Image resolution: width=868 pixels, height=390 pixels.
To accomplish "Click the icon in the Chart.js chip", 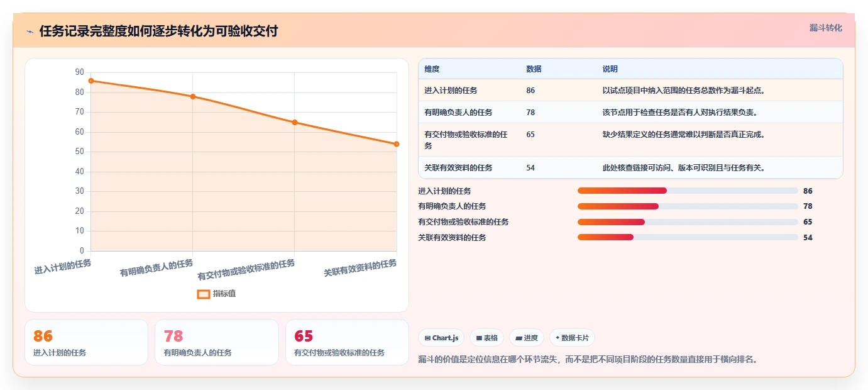I will pos(427,338).
